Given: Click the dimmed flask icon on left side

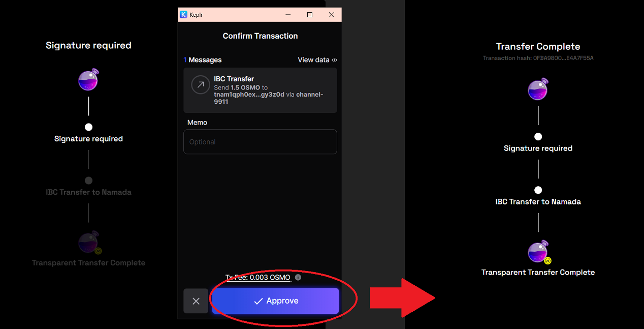Looking at the screenshot, I should click(x=88, y=243).
